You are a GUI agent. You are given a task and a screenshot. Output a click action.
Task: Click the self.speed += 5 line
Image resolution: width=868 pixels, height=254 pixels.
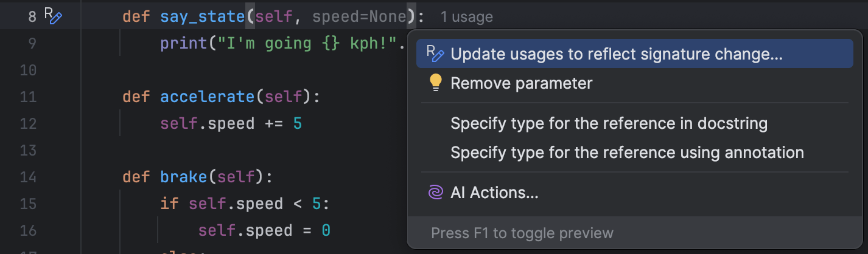(231, 123)
